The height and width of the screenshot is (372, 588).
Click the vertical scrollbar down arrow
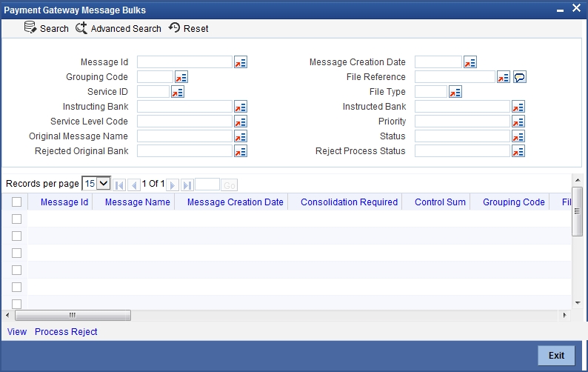(578, 303)
